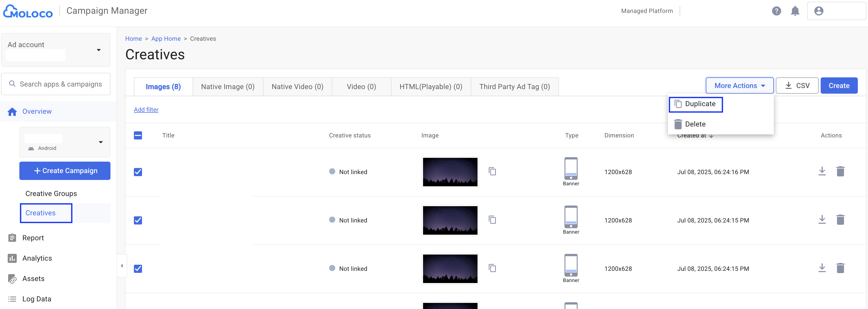Select Duplicate from the More Actions menu

695,104
